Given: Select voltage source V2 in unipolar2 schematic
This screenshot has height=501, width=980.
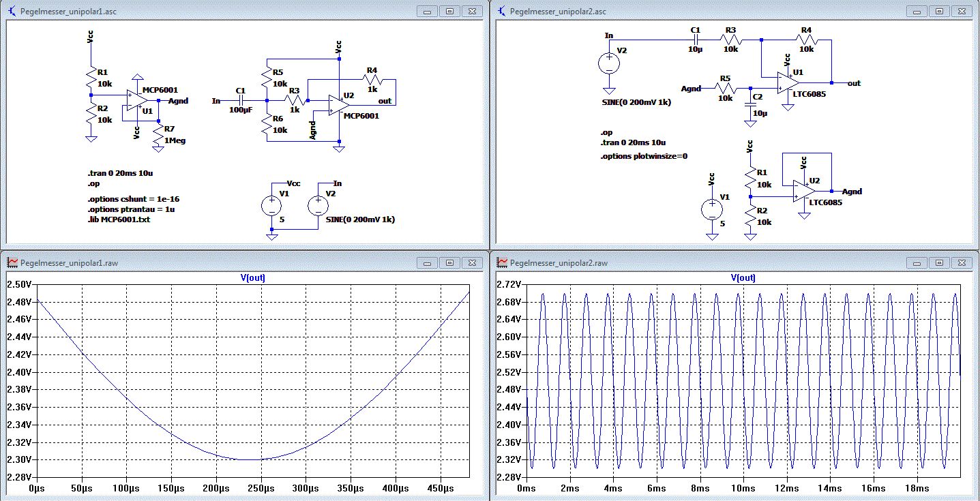Looking at the screenshot, I should coord(608,64).
